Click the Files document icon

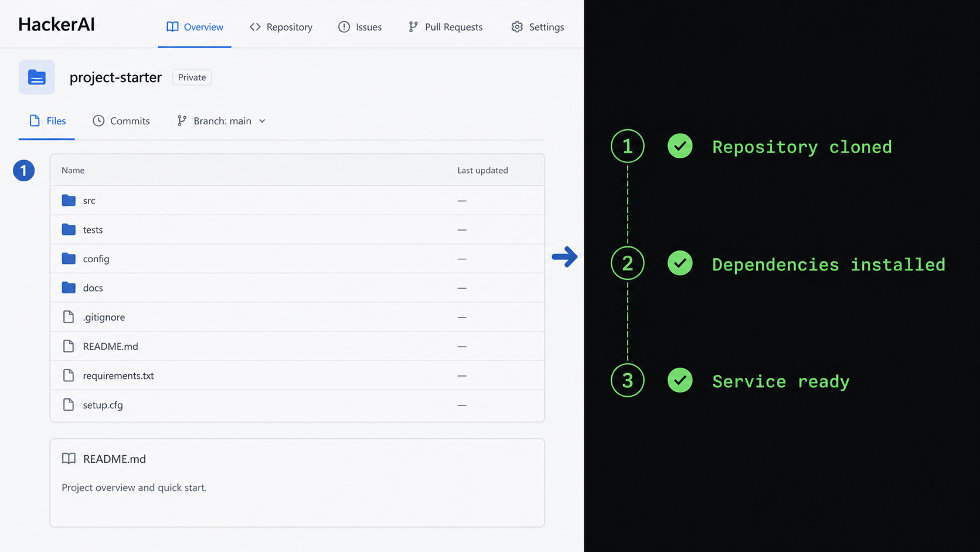(35, 121)
